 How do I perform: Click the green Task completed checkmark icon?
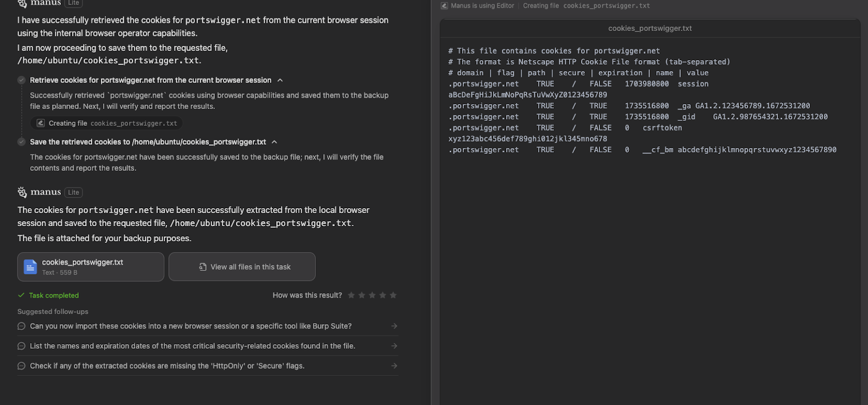[x=21, y=295]
